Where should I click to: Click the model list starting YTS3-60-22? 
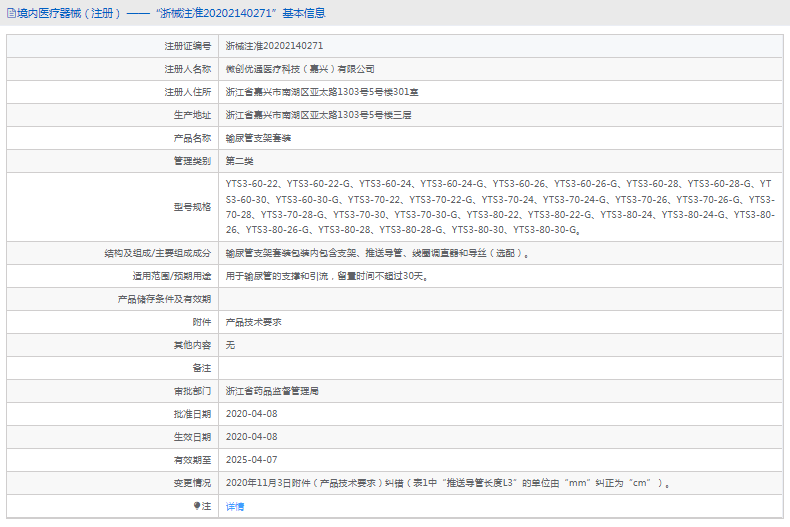coord(500,207)
